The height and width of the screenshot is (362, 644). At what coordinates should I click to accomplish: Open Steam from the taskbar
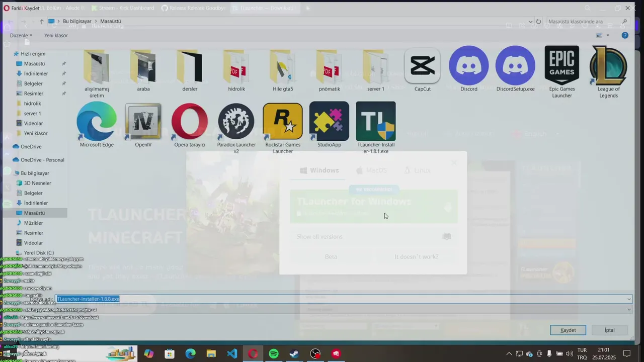294,354
